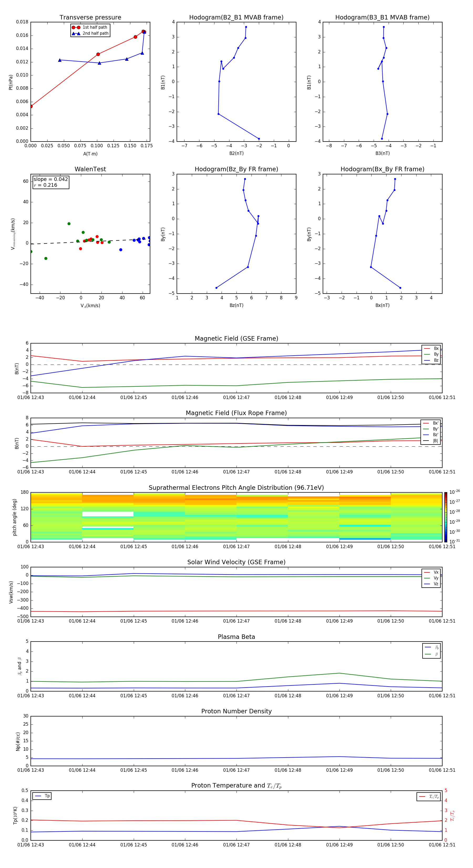473x868 pixels.
Task: Click the dashed fit line in WalenTest plot
Action: pos(90,241)
